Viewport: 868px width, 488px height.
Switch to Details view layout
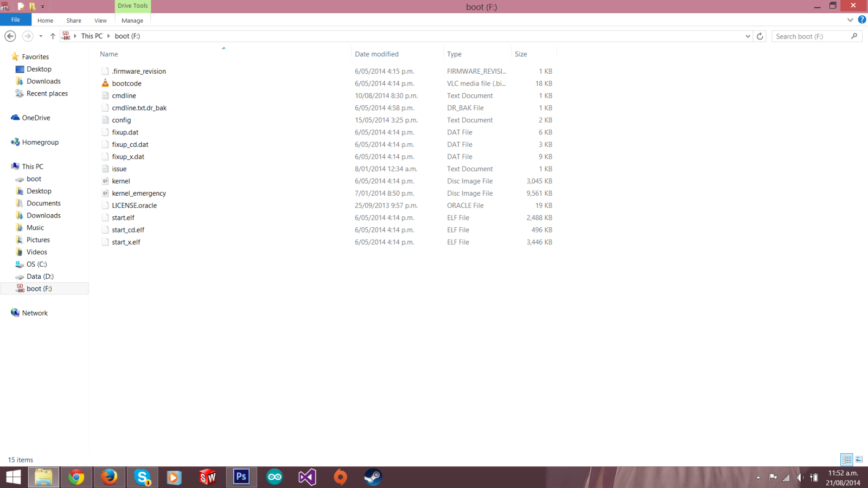click(846, 460)
